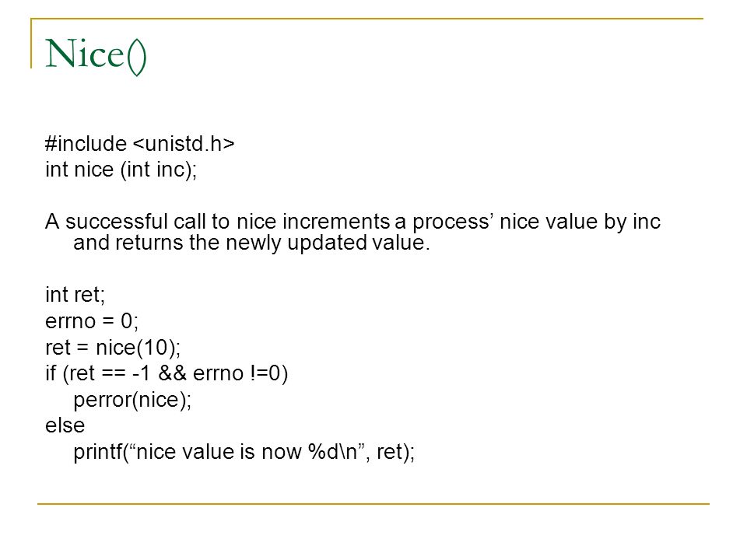Click the top gold border line
This screenshot has width=747, height=560.
[x=366, y=19]
